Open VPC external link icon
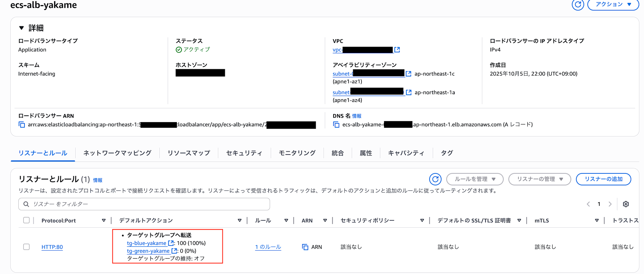The width and height of the screenshot is (644, 274). [397, 50]
